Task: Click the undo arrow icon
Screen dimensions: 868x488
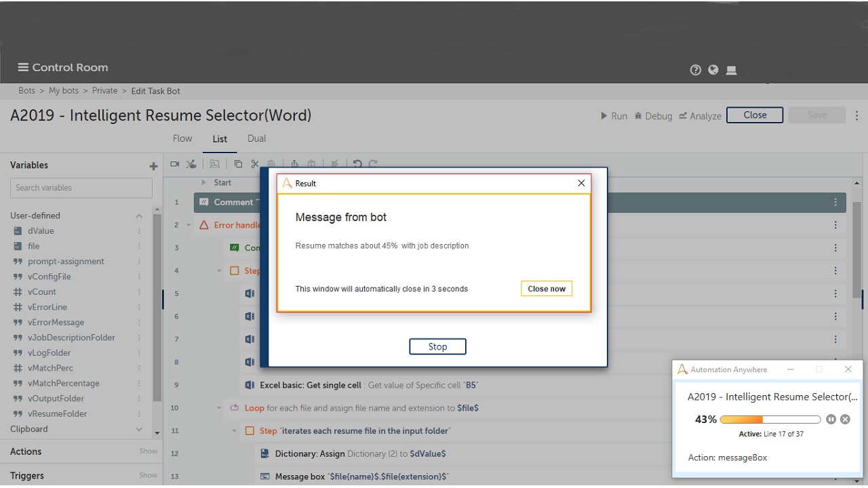Action: [357, 164]
